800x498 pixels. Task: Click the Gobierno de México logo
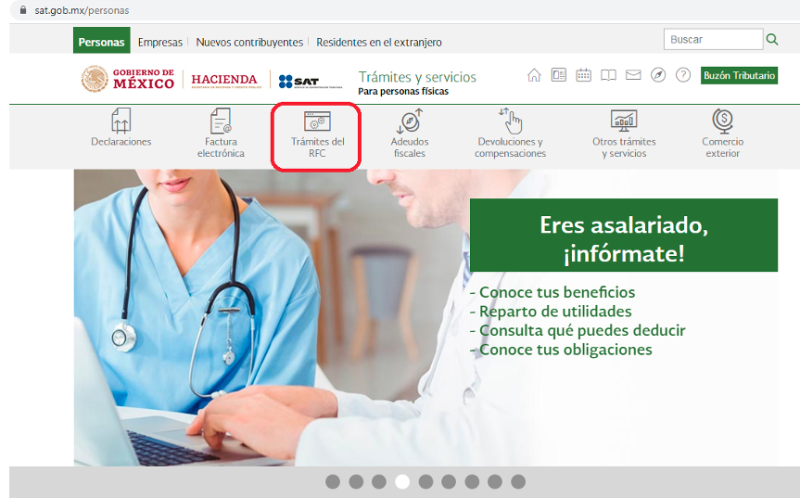(x=128, y=79)
